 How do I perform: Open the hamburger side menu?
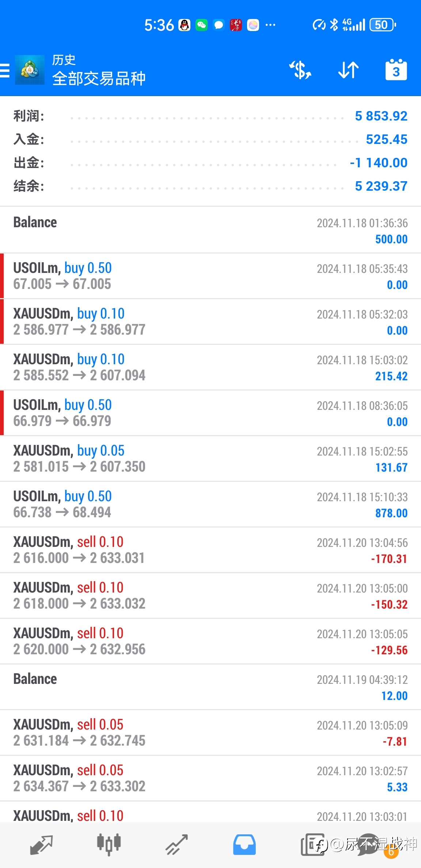click(x=4, y=70)
